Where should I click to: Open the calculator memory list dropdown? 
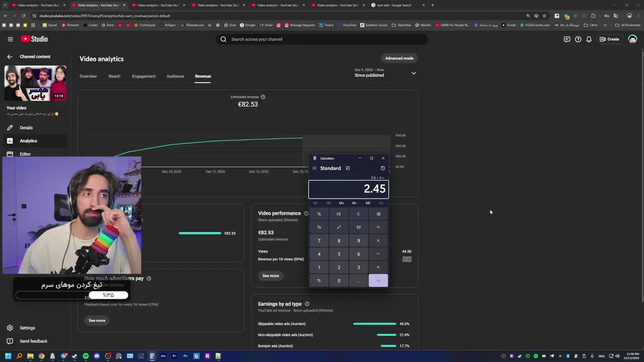pyautogui.click(x=381, y=203)
